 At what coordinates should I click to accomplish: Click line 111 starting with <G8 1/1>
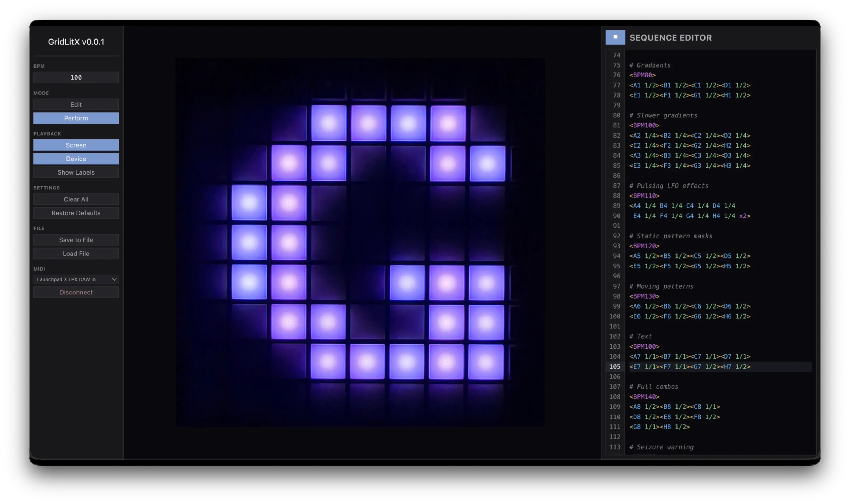(659, 427)
